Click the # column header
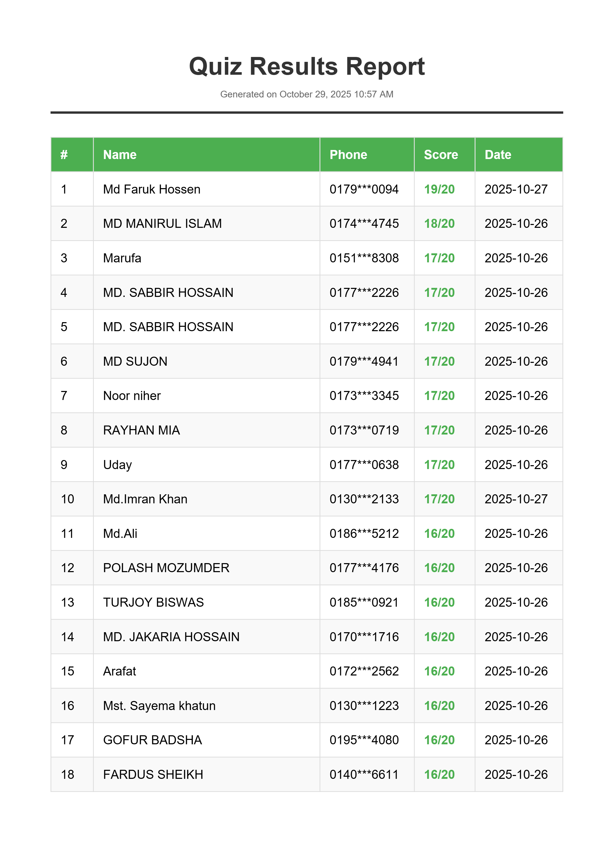This screenshot has height=868, width=614. point(64,155)
